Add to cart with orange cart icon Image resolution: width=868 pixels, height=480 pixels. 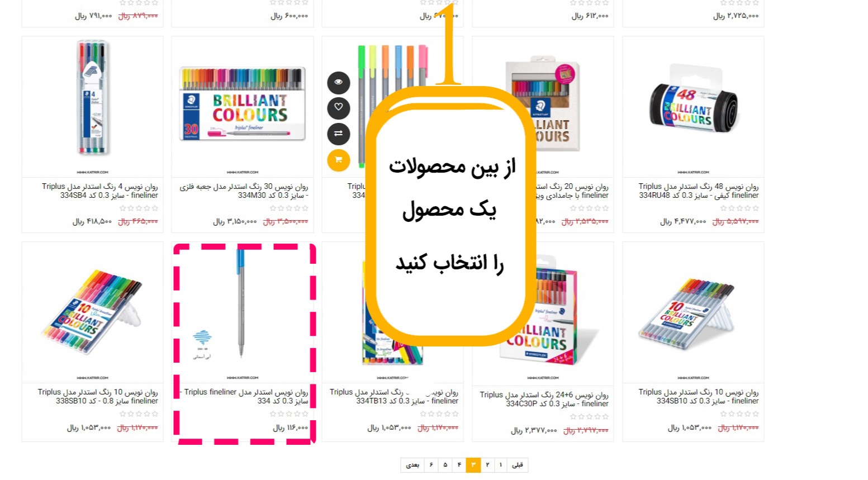pos(338,160)
